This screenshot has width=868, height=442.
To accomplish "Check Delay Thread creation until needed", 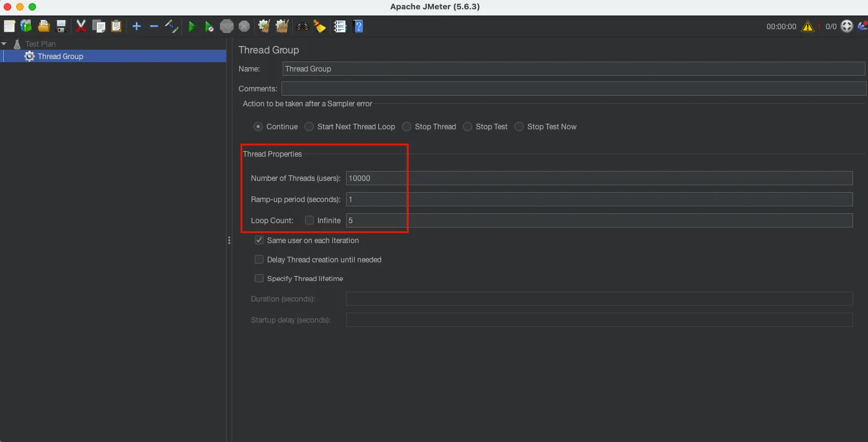I will pos(259,259).
